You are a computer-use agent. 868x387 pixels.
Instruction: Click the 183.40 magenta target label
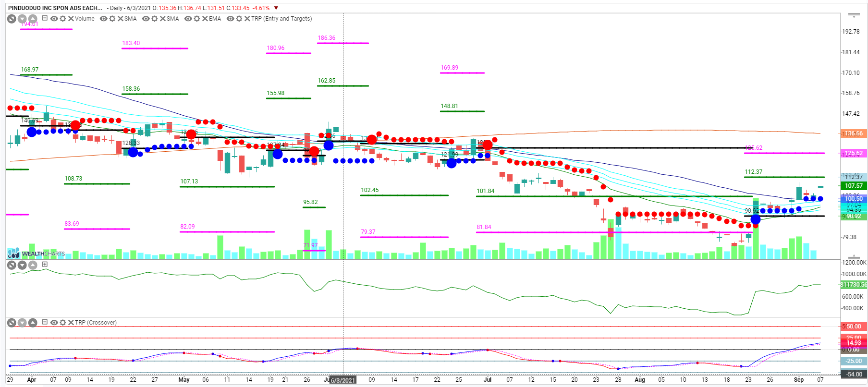pos(131,43)
